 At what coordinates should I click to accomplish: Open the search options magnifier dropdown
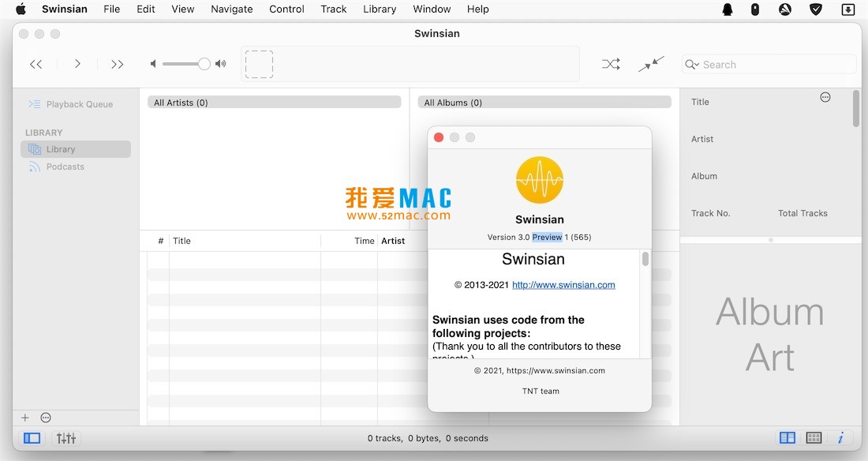pos(692,64)
